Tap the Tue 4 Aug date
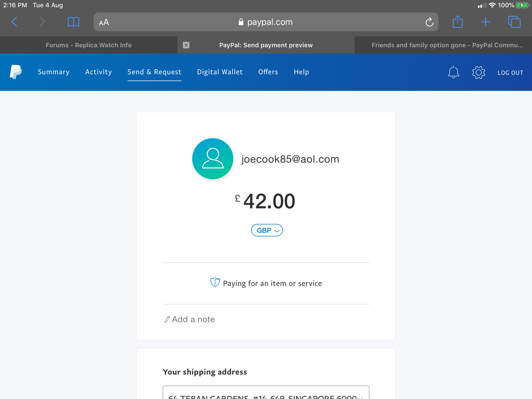Image resolution: width=532 pixels, height=399 pixels. [x=48, y=5]
